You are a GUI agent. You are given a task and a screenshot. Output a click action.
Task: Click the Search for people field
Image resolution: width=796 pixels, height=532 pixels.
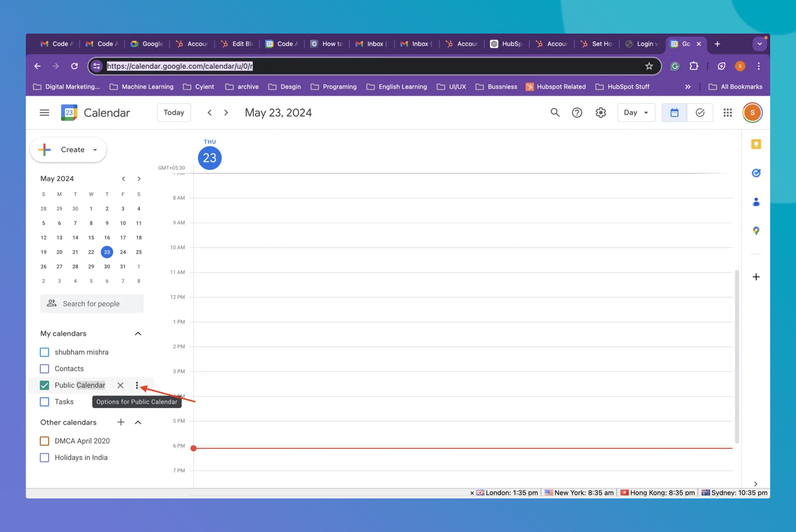coord(92,304)
